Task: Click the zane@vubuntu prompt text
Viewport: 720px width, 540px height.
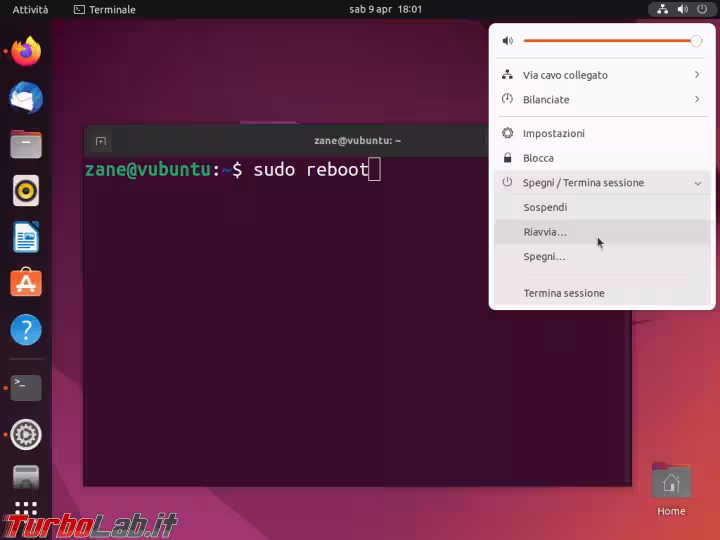Action: [148, 169]
